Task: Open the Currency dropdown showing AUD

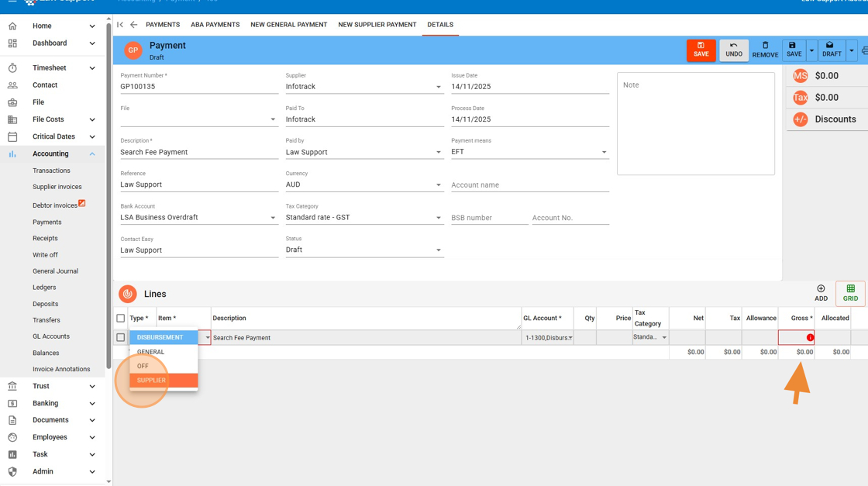Action: click(x=440, y=184)
